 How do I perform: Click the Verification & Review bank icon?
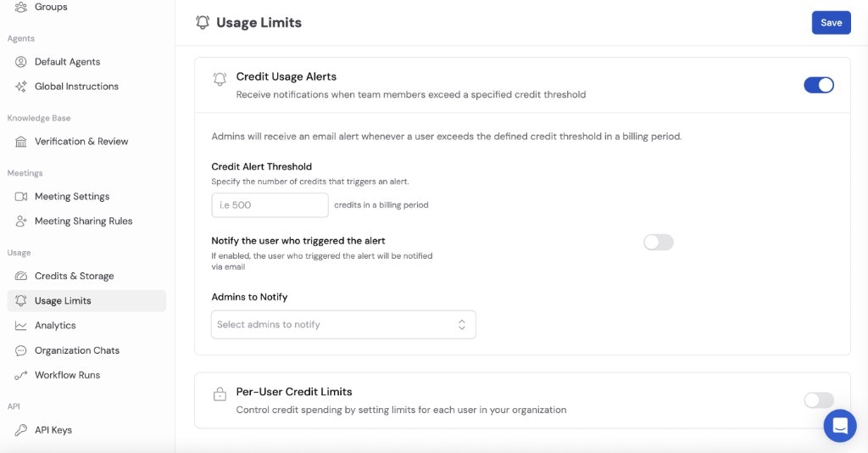click(x=20, y=141)
